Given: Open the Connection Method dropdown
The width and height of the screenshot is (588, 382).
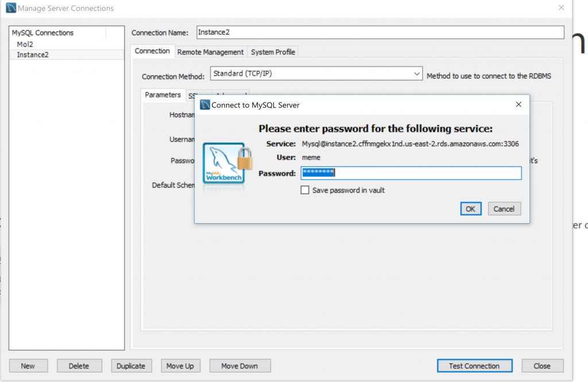Looking at the screenshot, I should [316, 73].
